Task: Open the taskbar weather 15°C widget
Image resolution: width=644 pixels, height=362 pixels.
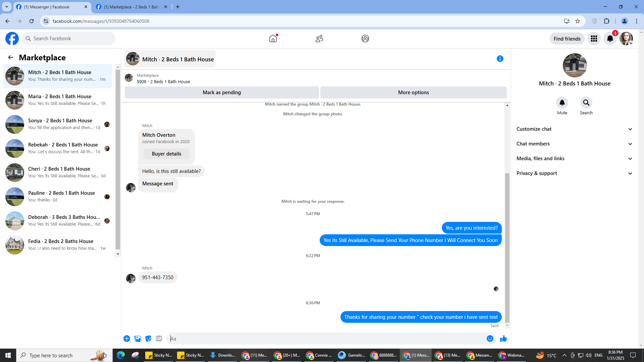Action: [x=546, y=355]
